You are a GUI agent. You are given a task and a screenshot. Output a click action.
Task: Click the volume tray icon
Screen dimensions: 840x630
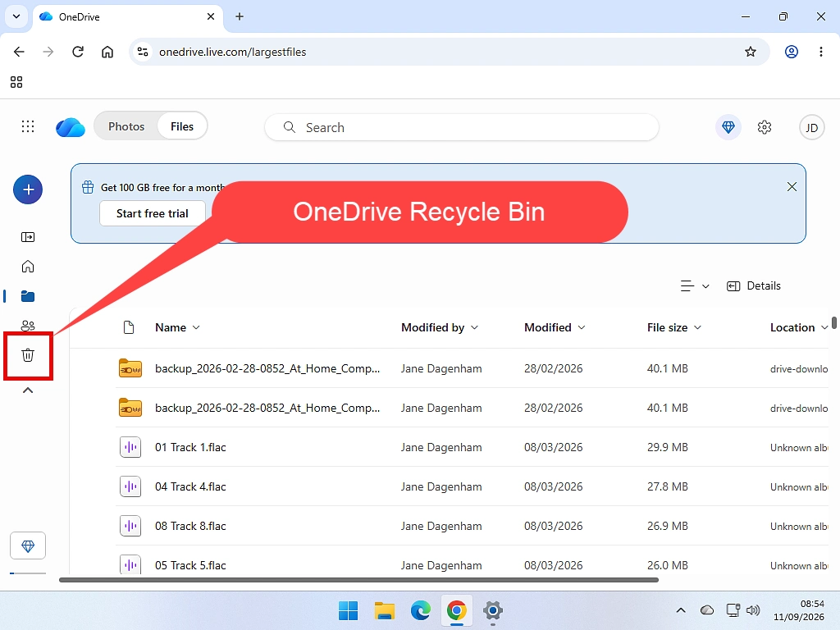(x=753, y=610)
